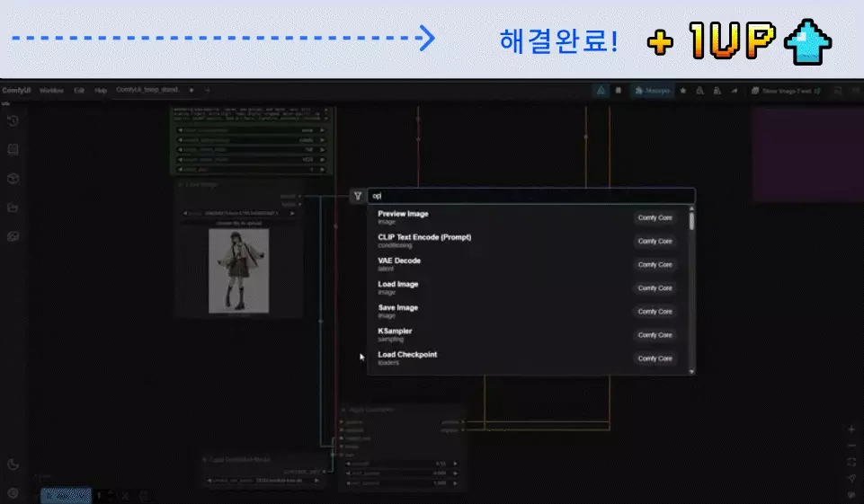
Task: Zoom out with canvas minus icon
Action: [x=851, y=446]
